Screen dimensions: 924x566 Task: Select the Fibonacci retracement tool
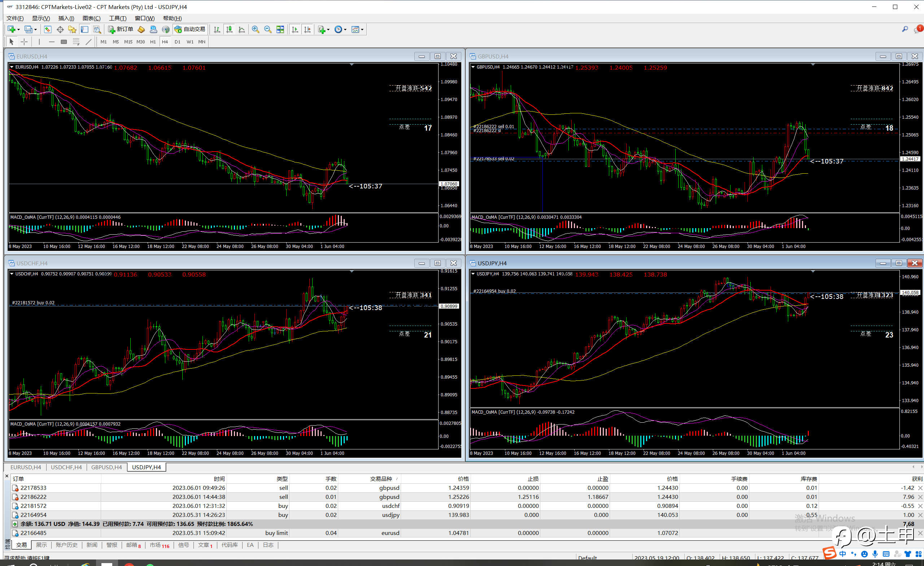(x=76, y=42)
